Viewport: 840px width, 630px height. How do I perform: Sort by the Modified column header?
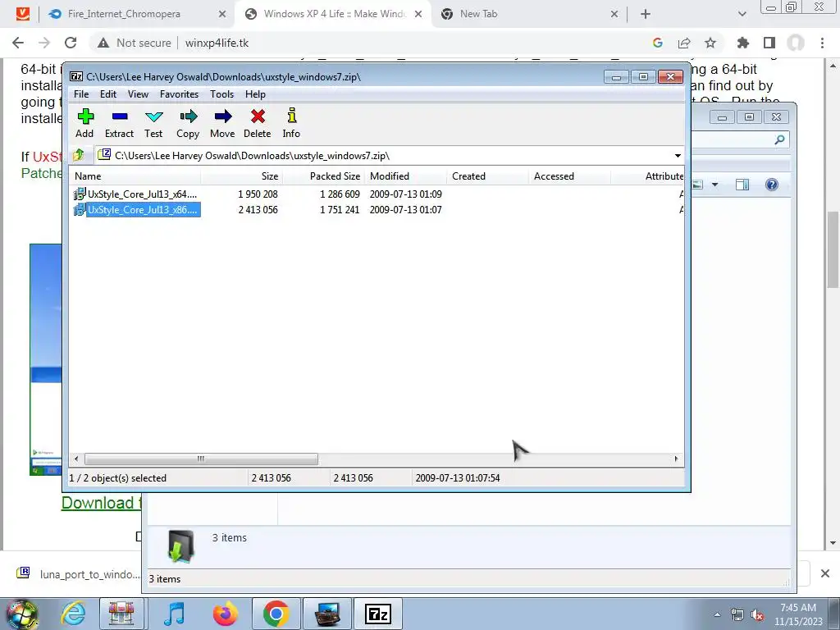pos(406,176)
